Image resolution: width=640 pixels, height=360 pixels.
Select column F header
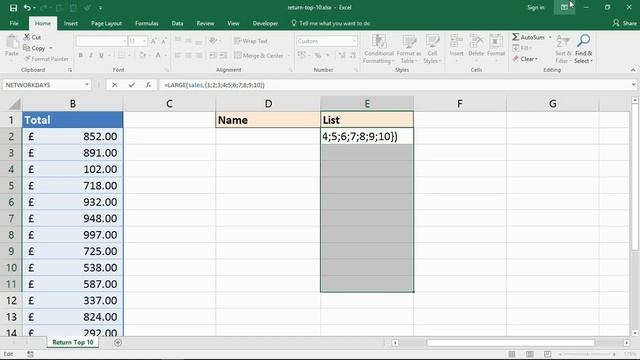click(460, 104)
